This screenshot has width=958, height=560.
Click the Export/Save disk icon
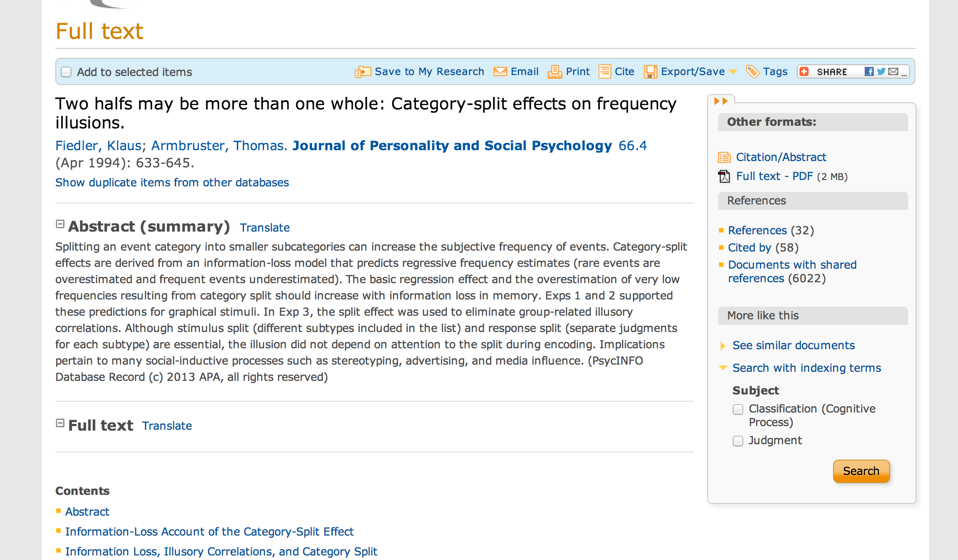pos(651,72)
